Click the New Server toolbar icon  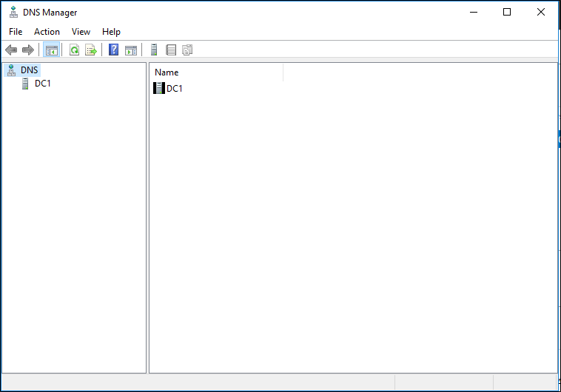154,50
